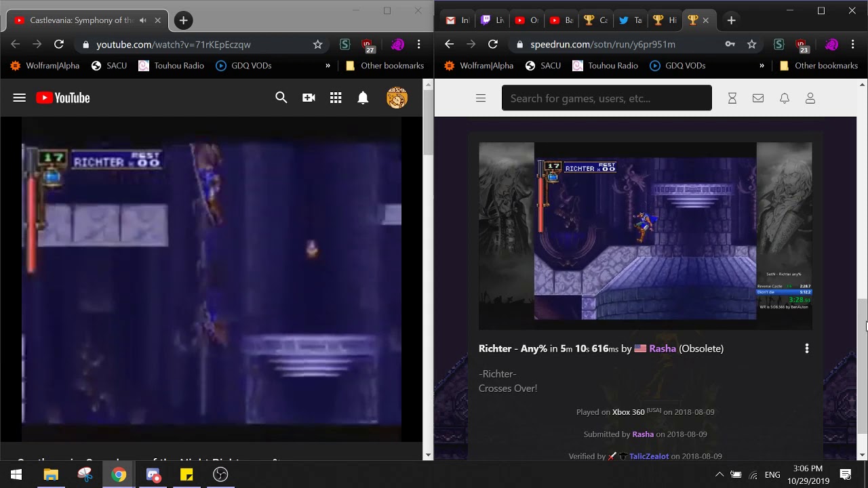
Task: Open Windows Start menu
Action: (16, 474)
